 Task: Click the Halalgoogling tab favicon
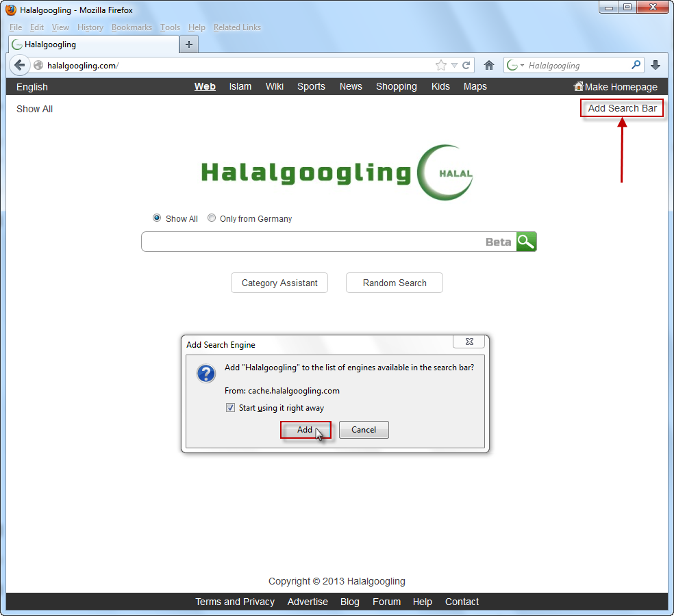16,44
